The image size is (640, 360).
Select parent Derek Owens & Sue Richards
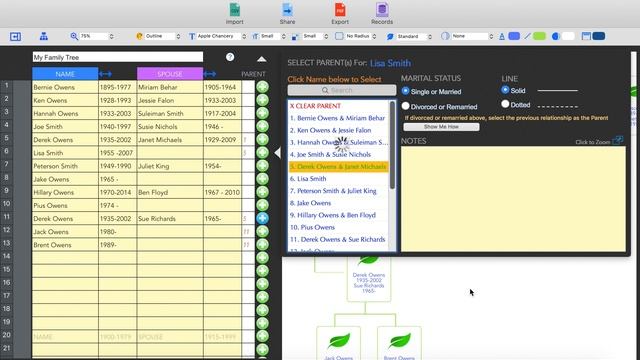coord(338,239)
